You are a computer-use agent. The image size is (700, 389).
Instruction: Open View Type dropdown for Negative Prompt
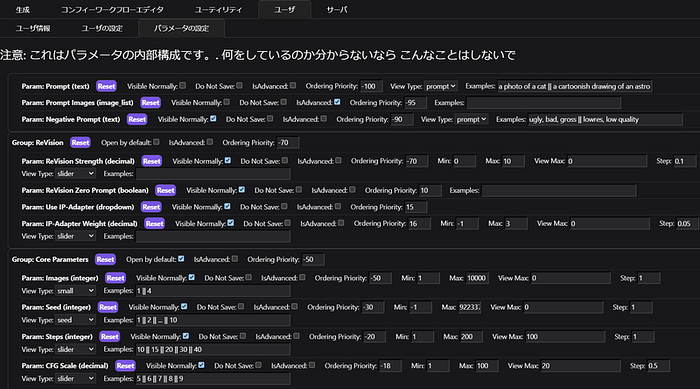(x=471, y=119)
